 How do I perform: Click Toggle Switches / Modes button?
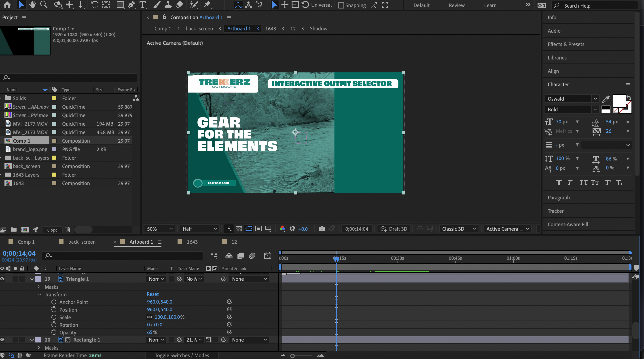pos(182,355)
